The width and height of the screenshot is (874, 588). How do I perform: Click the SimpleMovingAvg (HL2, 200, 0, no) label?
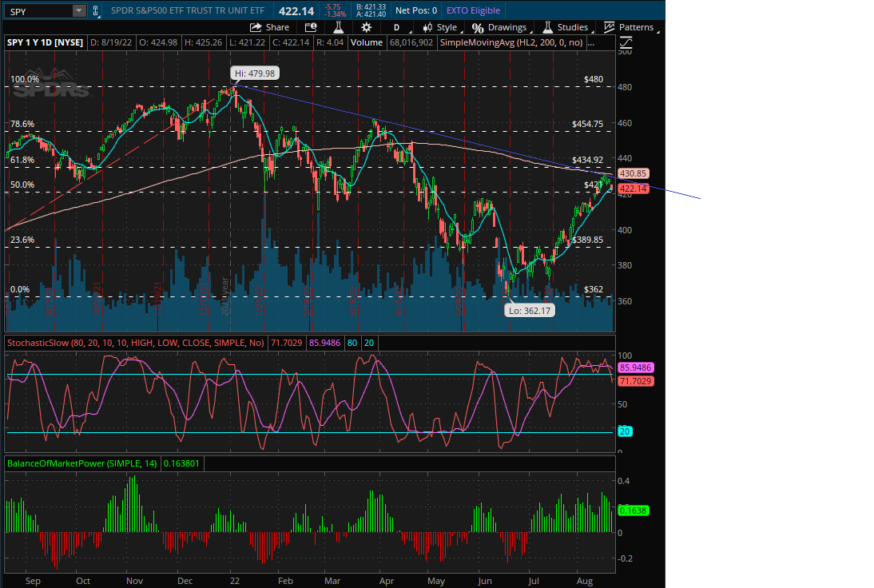pos(511,42)
